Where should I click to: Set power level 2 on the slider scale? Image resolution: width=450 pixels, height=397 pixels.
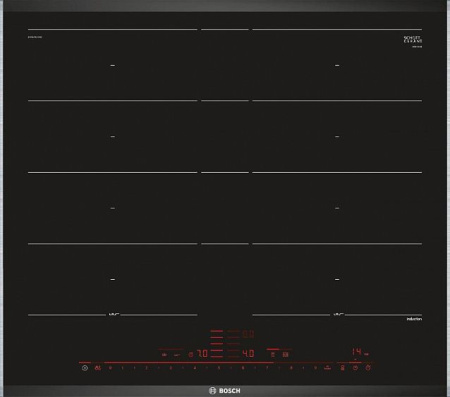click(x=146, y=368)
